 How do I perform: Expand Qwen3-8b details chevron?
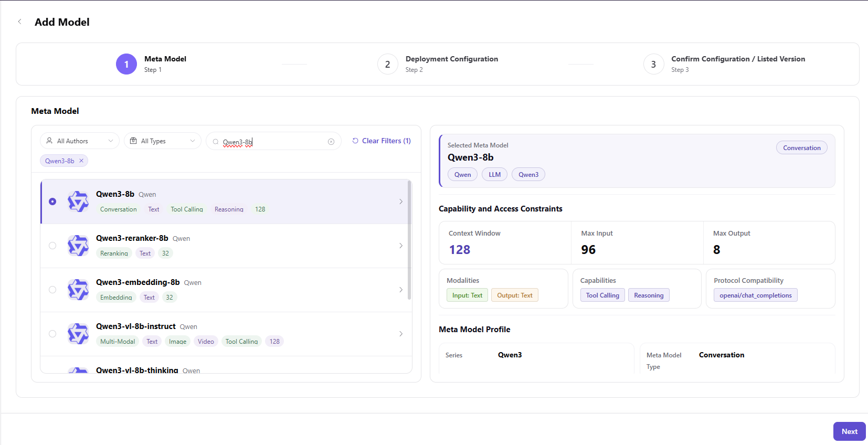[x=401, y=202]
